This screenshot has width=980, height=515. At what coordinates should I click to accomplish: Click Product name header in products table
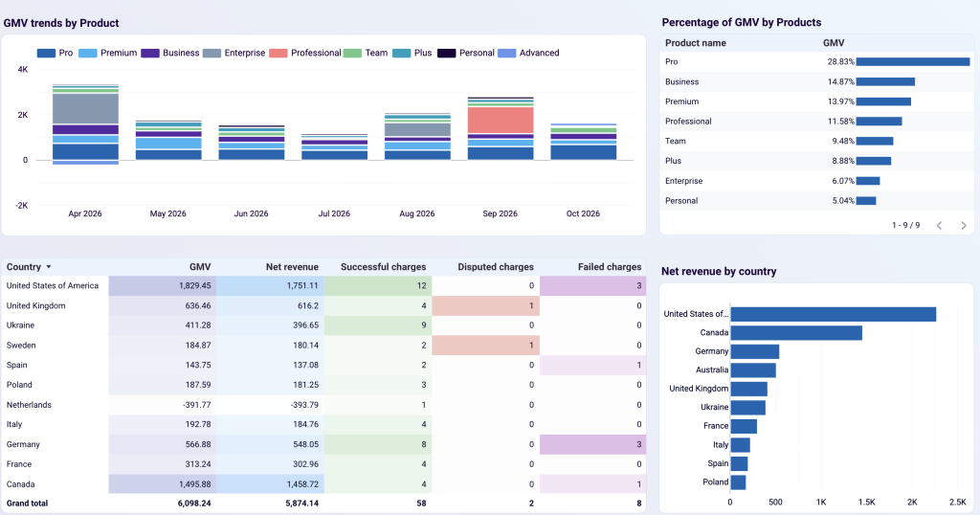(695, 43)
